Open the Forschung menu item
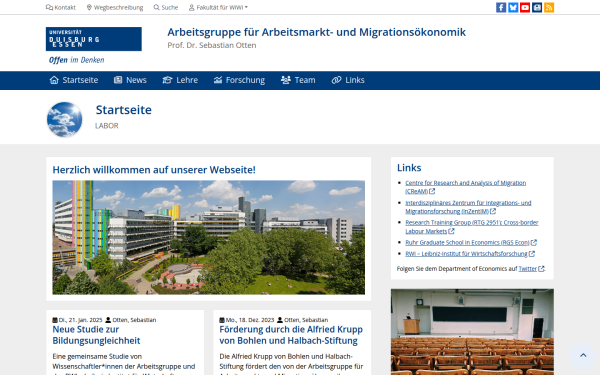Viewport: 600px width, 375px height. coord(240,80)
